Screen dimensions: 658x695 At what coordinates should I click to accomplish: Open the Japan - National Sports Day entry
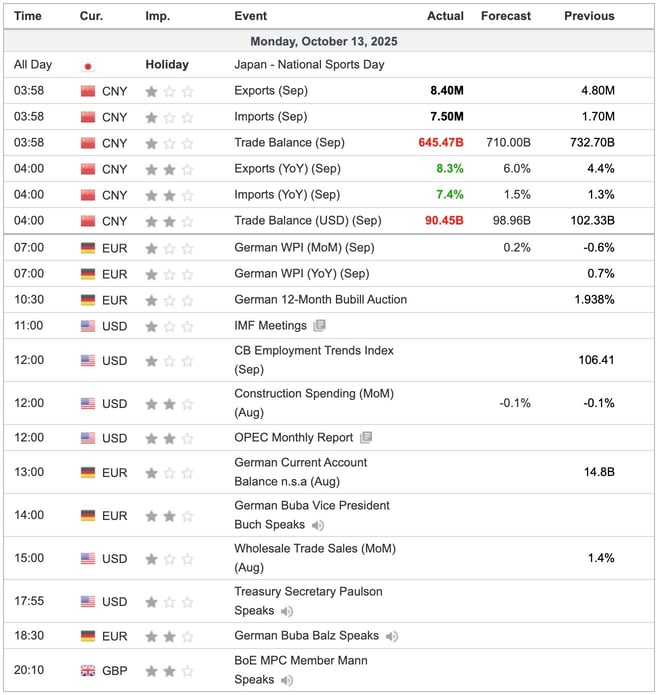point(309,65)
